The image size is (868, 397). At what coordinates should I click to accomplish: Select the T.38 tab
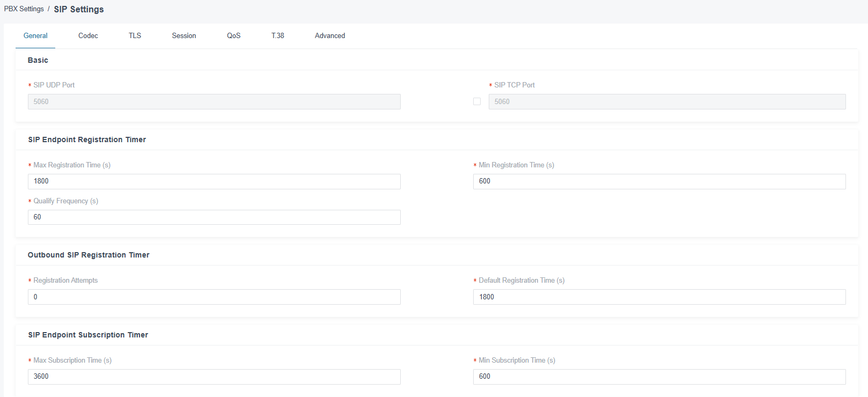[x=277, y=35]
